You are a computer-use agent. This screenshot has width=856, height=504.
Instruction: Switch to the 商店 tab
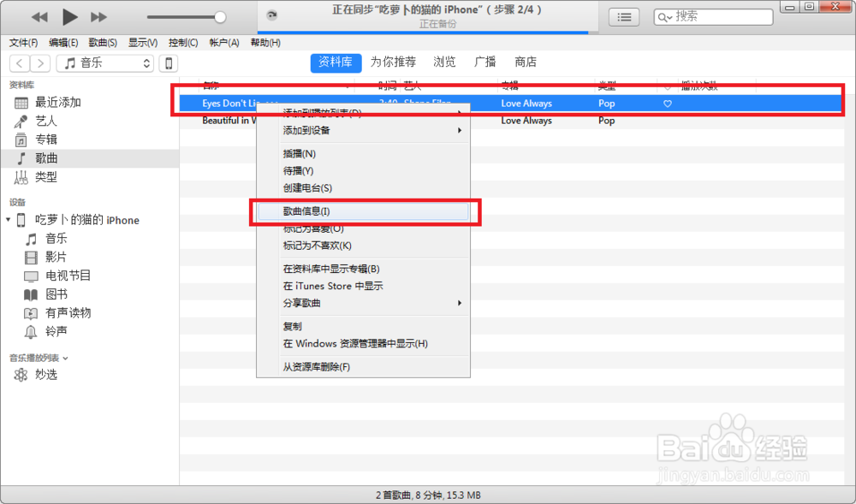point(526,62)
